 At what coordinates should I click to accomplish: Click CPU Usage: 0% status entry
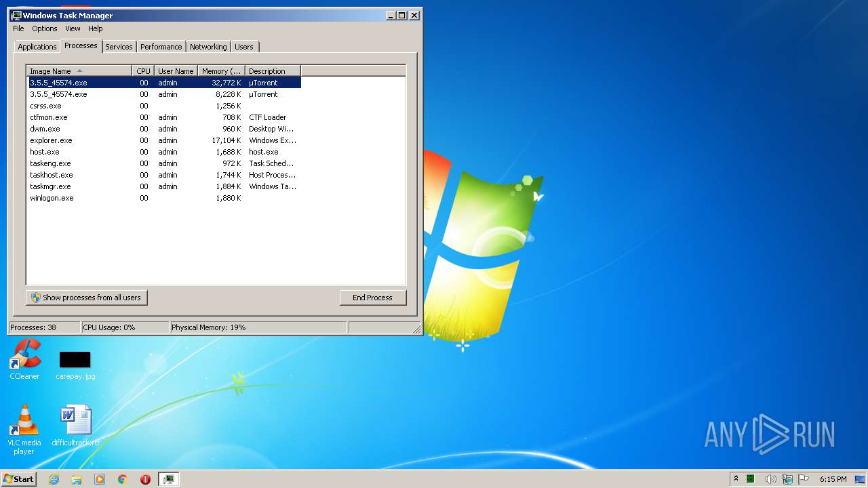[x=125, y=327]
